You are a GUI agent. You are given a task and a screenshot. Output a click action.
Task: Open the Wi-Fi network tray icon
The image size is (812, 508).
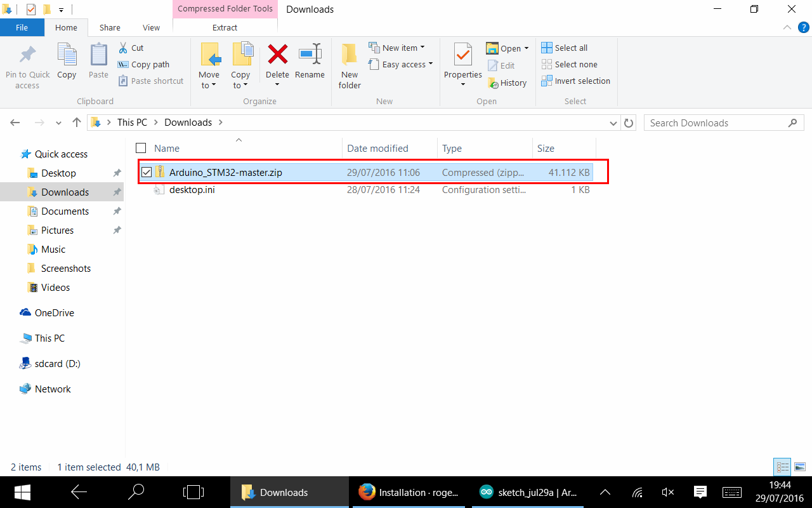[x=638, y=492]
